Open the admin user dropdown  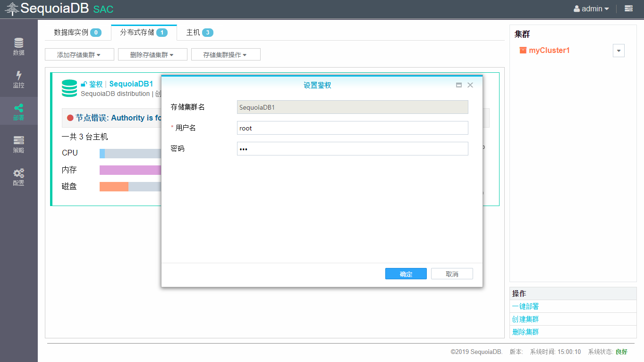[591, 9]
